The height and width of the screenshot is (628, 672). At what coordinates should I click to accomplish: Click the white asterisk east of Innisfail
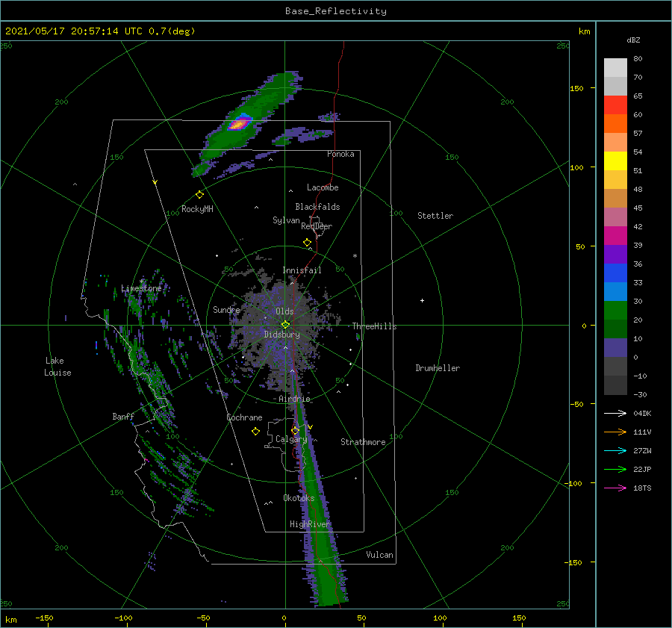(x=355, y=256)
